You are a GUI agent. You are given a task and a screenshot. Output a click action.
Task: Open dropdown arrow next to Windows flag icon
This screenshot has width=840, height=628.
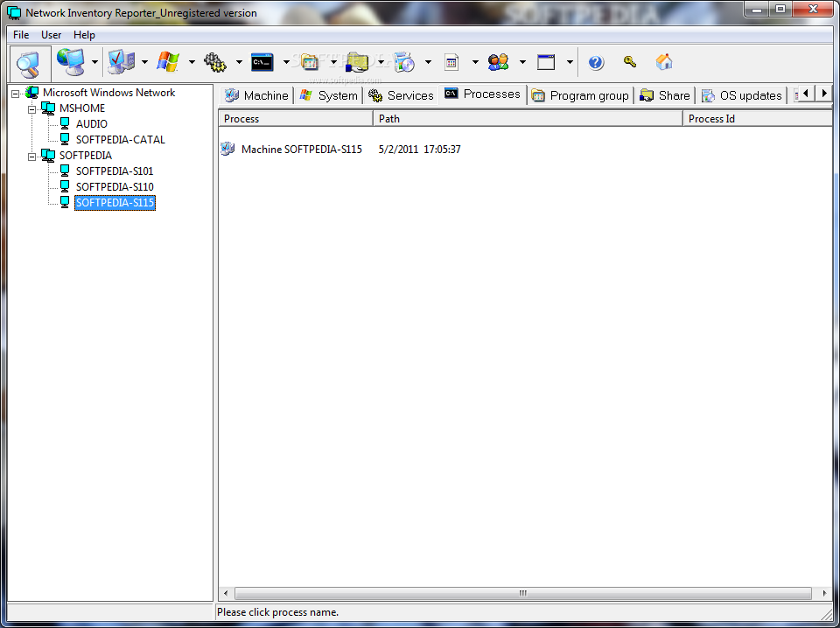coord(192,62)
